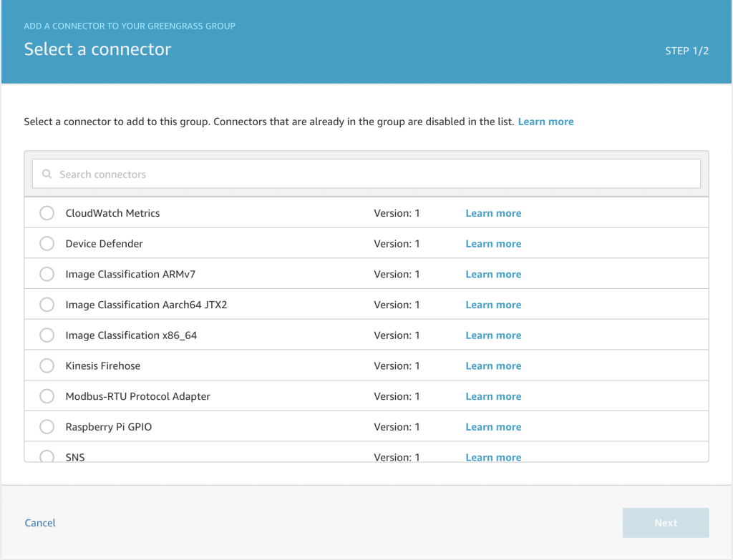Click the Image Classification ARMv7 label
Image resolution: width=733 pixels, height=560 pixels.
(x=130, y=274)
